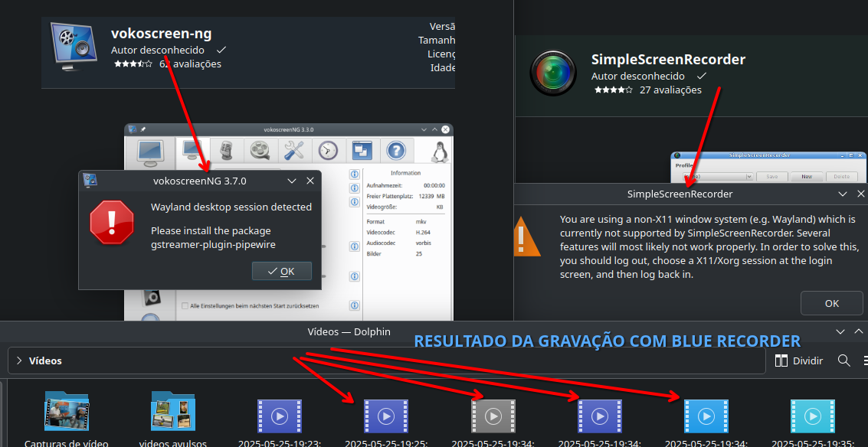Open the film reel tab in vokoscreenNG 3.3.0

point(260,150)
